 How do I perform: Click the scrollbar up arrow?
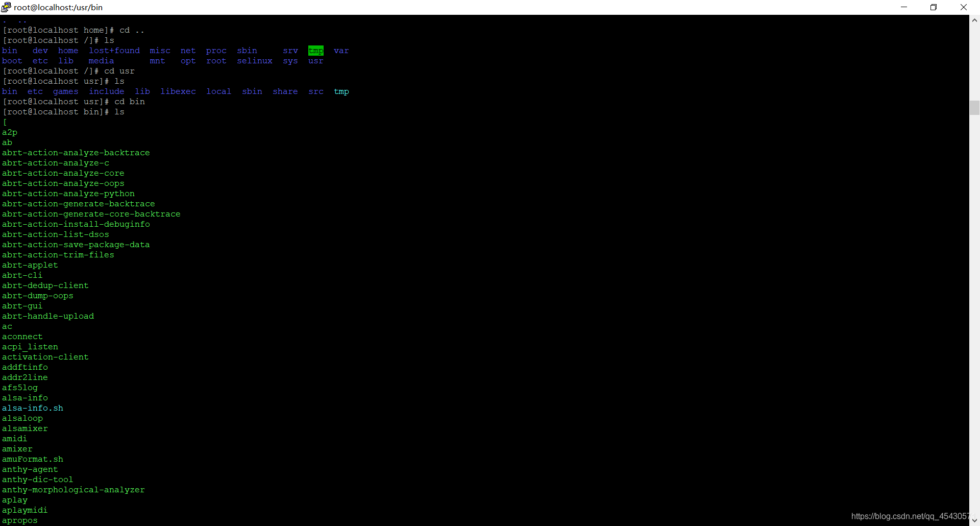click(x=974, y=20)
